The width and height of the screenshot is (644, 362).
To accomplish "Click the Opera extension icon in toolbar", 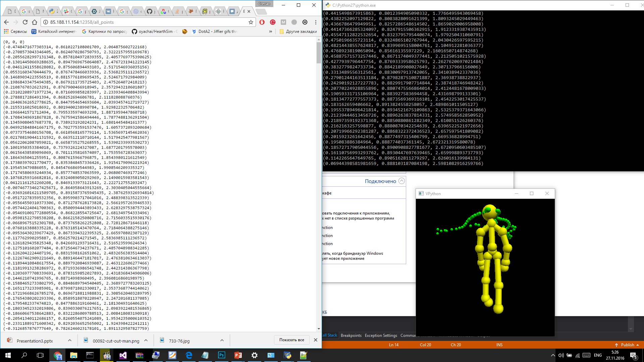I will click(262, 22).
